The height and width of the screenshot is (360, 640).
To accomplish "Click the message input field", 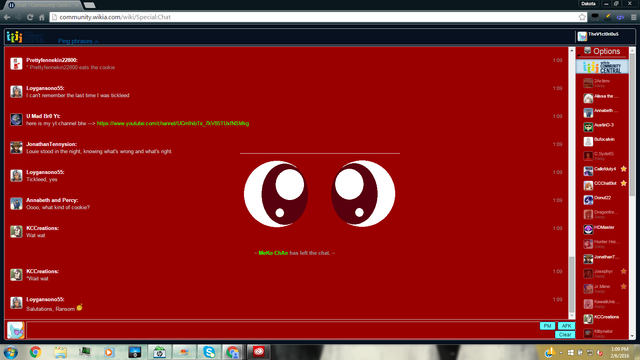I will pyautogui.click(x=282, y=330).
